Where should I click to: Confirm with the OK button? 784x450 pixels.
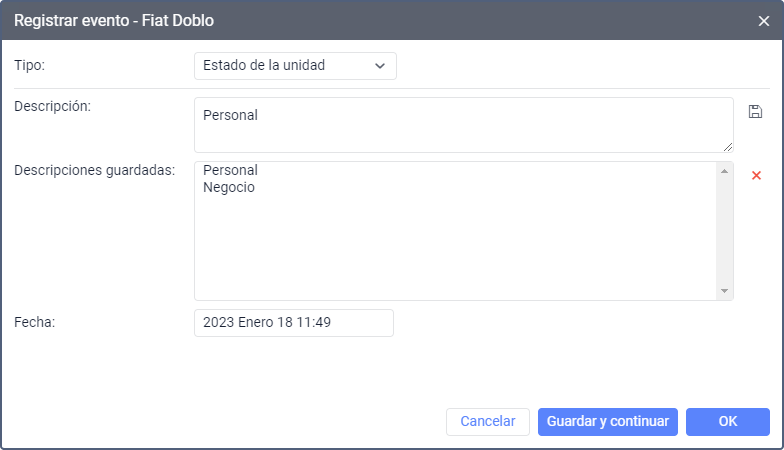728,422
